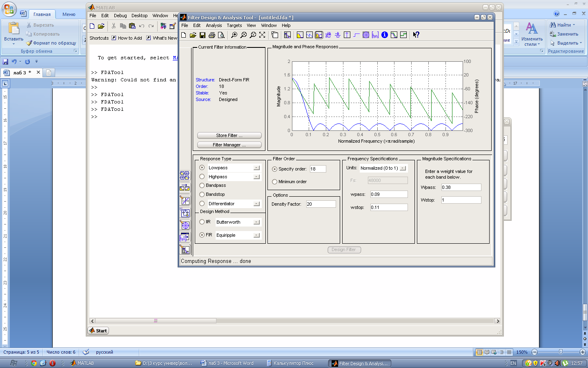
Task: Open Import Filter sidebar panel
Action: 185,237
